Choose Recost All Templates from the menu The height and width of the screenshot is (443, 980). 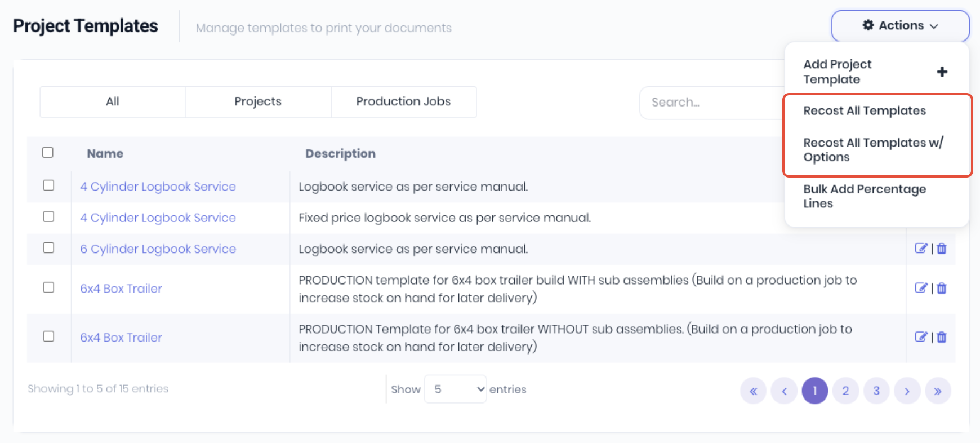[x=865, y=110]
